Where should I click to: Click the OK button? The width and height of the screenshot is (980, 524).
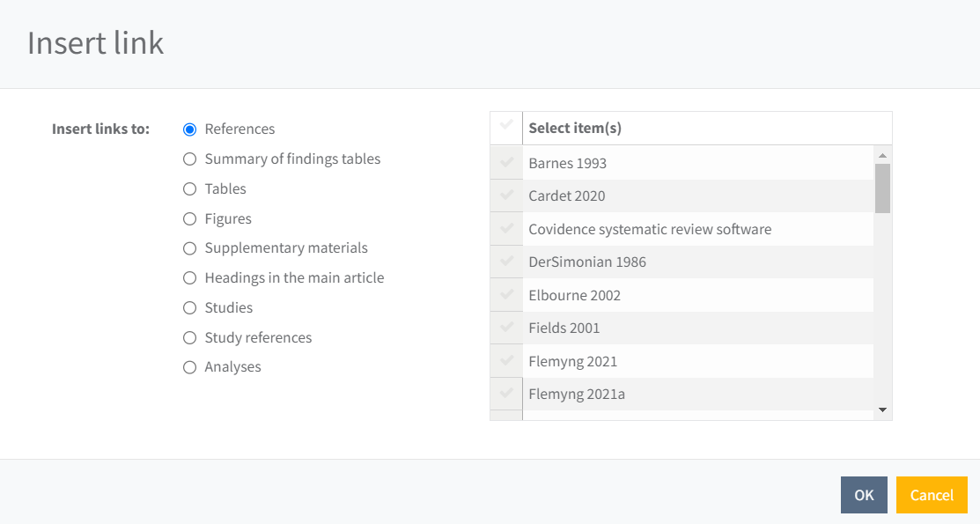tap(864, 495)
